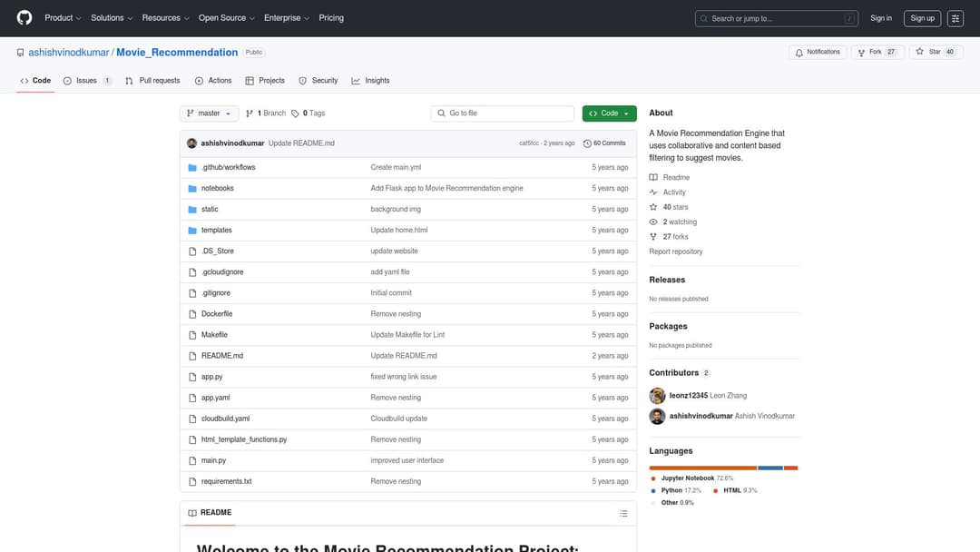
Task: Open the .github/workflows folder icon
Action: point(192,168)
